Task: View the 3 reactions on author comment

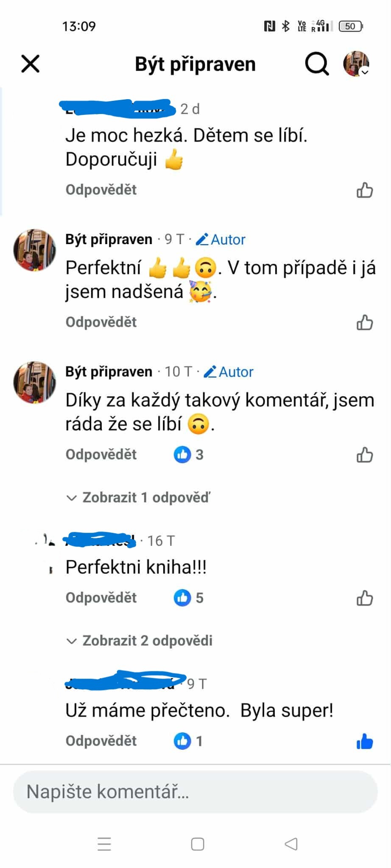Action: pos(189,454)
